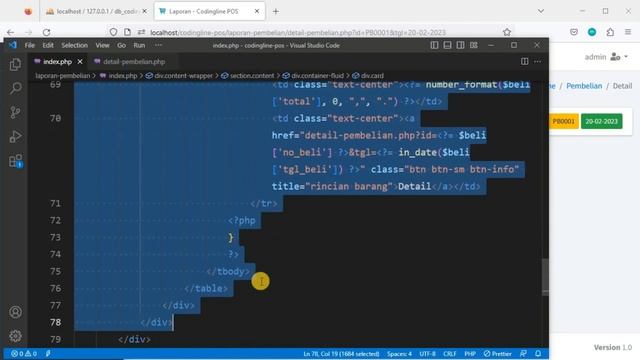Click the site identity shield icon in address bar
This screenshot has width=640, height=360.
113,32
